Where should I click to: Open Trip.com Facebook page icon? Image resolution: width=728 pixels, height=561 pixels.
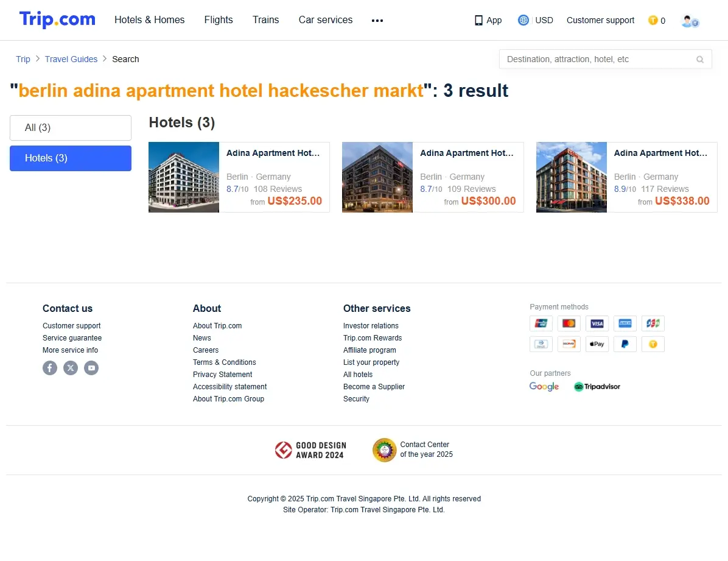50,368
